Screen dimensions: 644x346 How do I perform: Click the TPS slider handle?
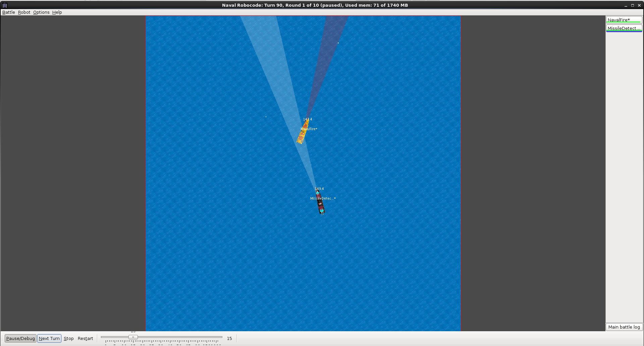tap(133, 337)
